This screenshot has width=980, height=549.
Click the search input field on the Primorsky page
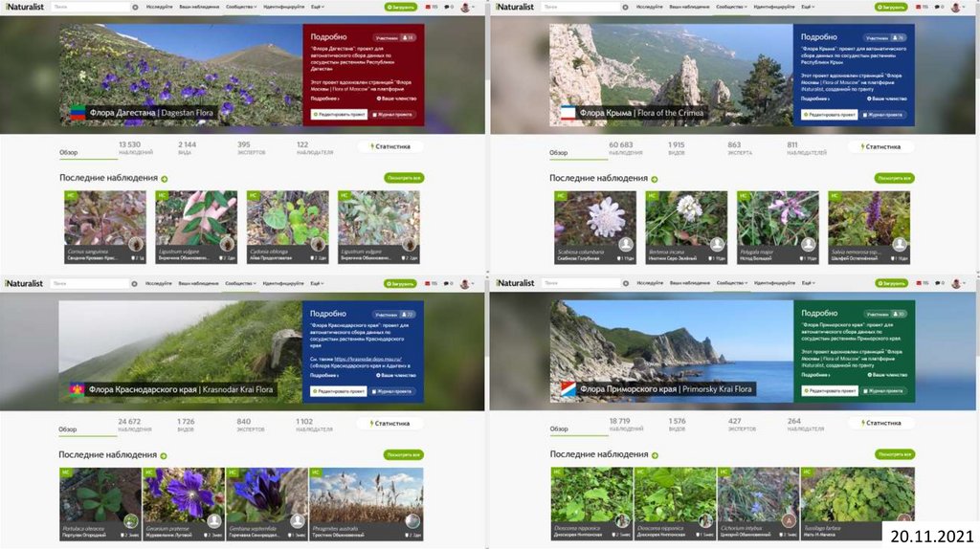point(579,283)
